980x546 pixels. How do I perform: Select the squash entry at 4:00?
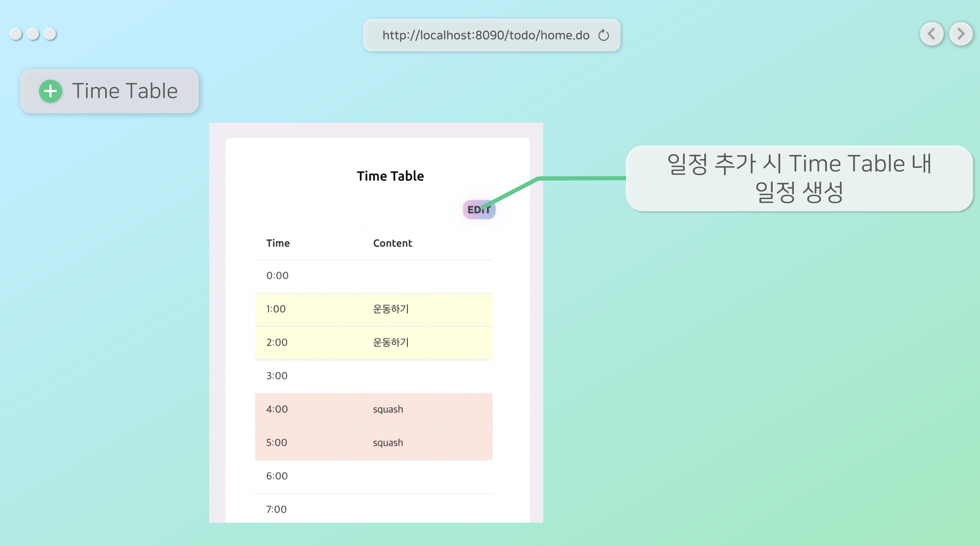tap(388, 409)
